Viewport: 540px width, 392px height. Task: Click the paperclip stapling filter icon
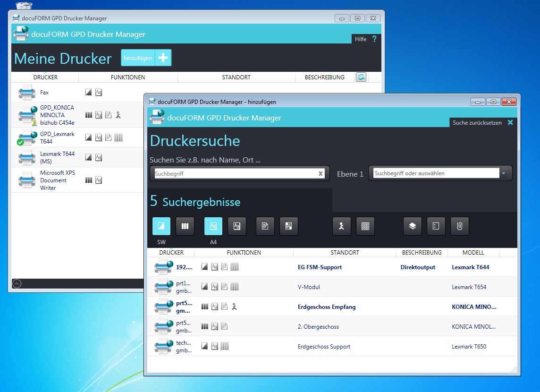click(459, 226)
